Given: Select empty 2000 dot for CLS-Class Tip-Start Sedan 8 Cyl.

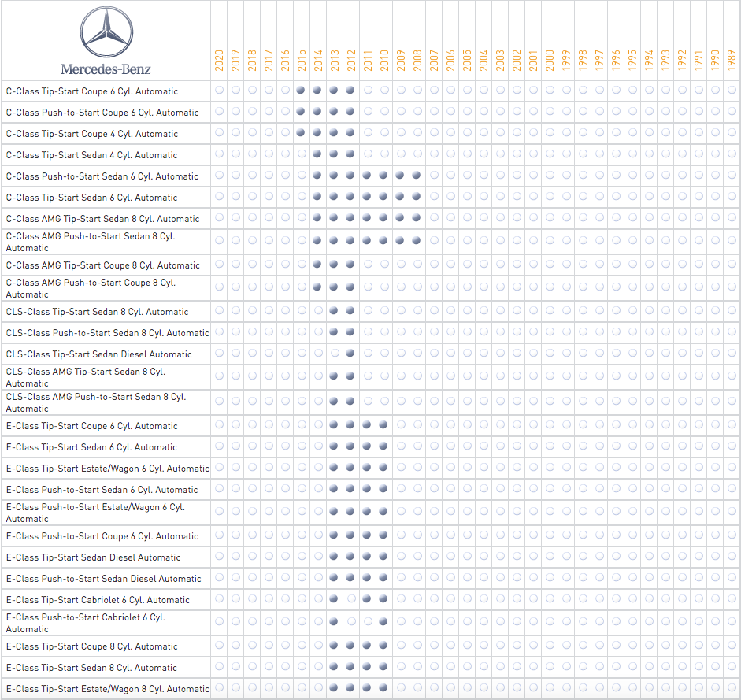Looking at the screenshot, I should pos(550,310).
